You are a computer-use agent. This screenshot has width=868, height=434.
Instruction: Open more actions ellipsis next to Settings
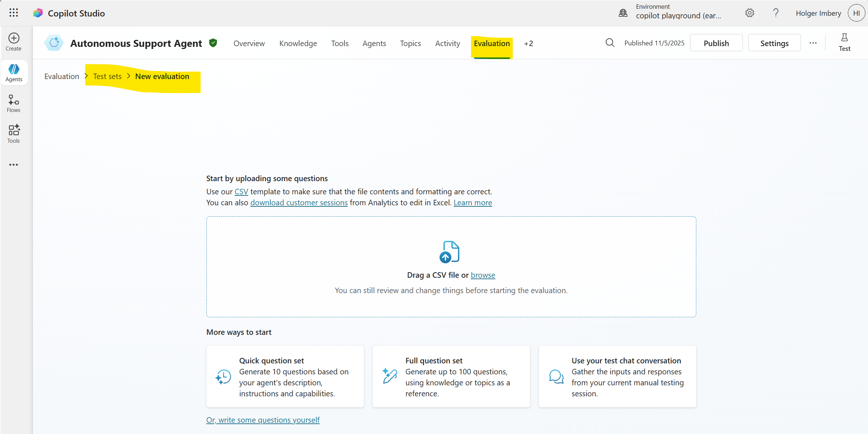813,43
